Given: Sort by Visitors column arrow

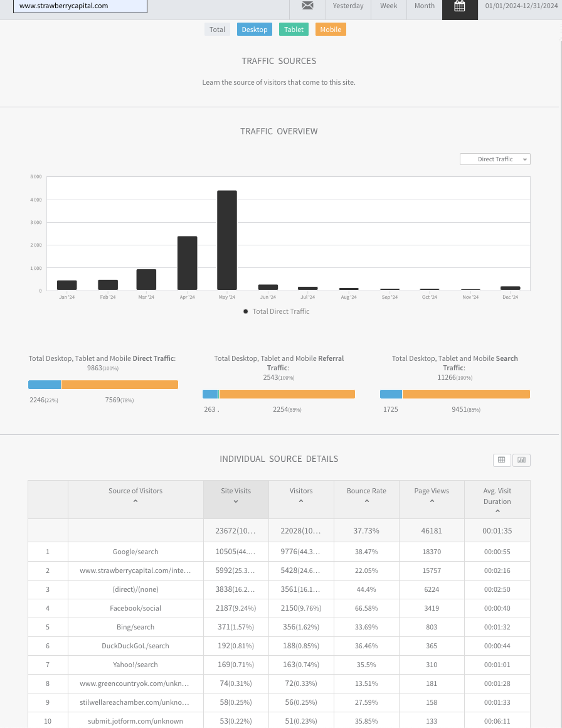Looking at the screenshot, I should point(301,501).
